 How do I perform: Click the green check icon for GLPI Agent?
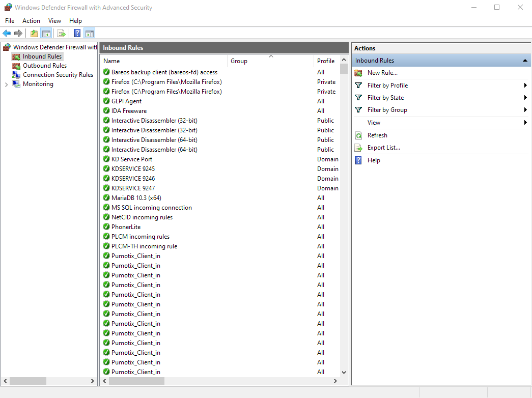(106, 101)
